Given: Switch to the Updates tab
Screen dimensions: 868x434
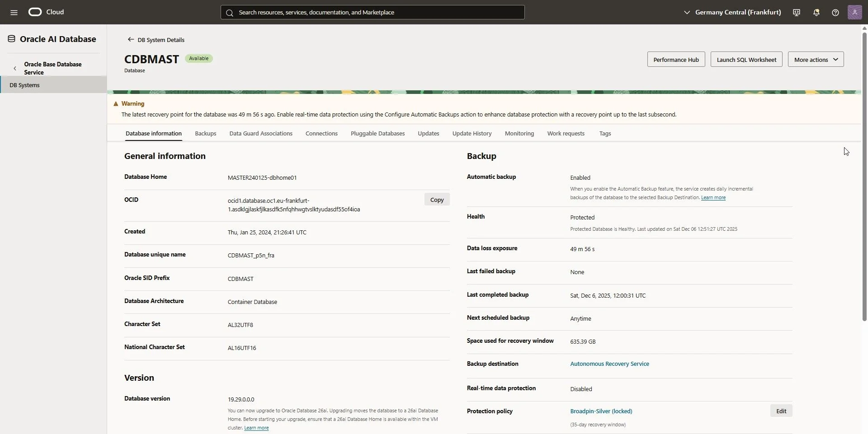Looking at the screenshot, I should 429,133.
